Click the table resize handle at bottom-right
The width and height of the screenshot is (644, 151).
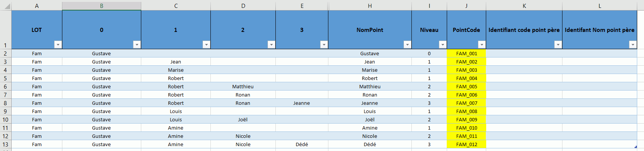coord(635,147)
